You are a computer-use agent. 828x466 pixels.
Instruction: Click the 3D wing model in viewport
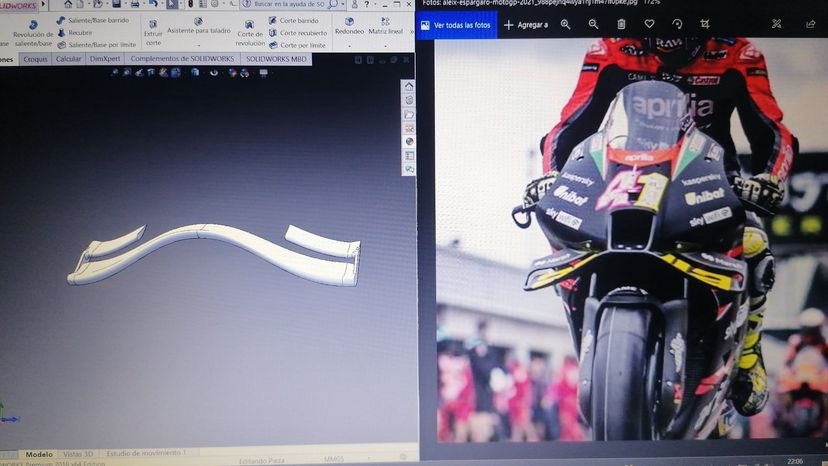click(x=214, y=254)
